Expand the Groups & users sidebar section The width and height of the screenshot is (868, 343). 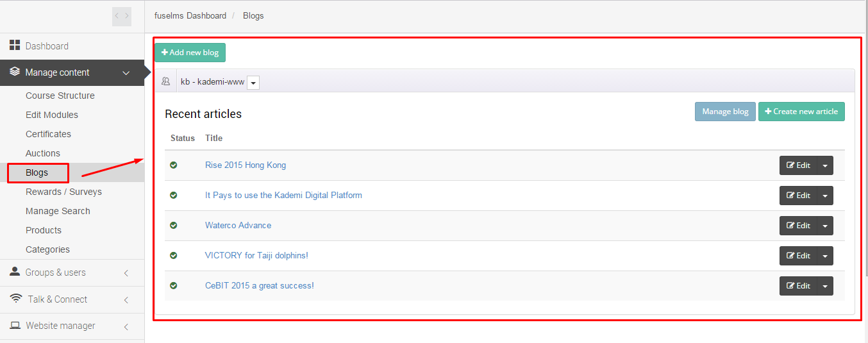point(126,273)
